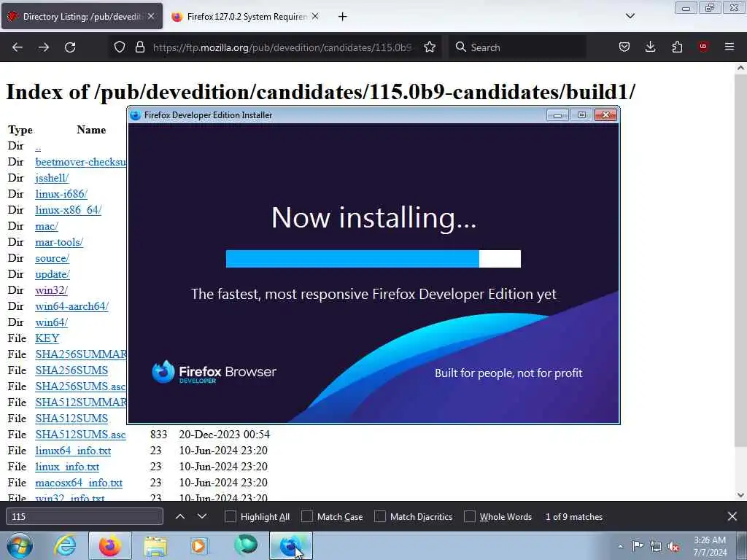This screenshot has height=560, width=747.
Task: Open the linux-i686/ directory link
Action: (x=61, y=194)
